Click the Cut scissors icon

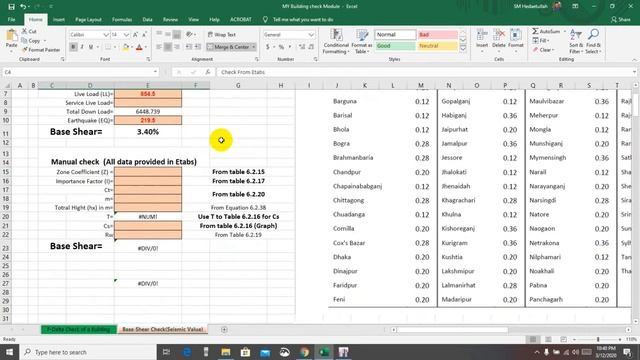24,31
